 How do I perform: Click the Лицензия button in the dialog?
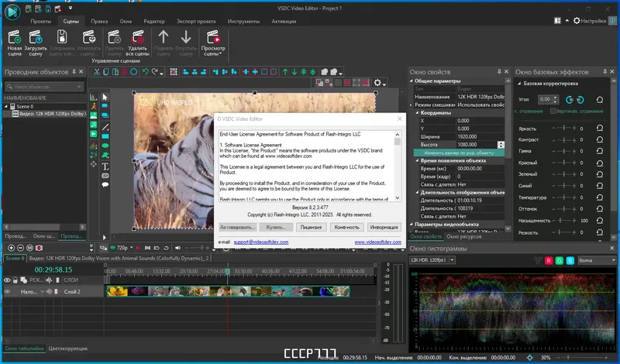(x=311, y=228)
